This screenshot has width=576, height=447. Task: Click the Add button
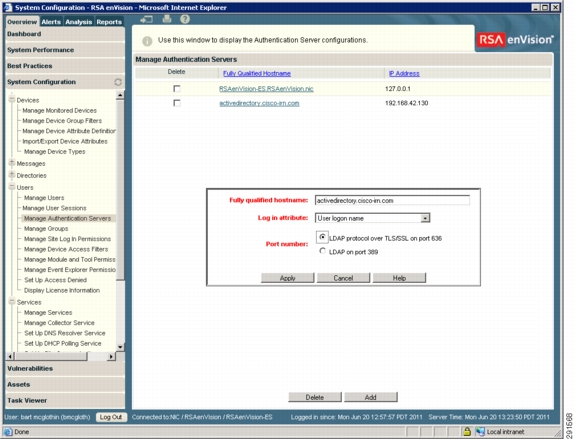[371, 397]
